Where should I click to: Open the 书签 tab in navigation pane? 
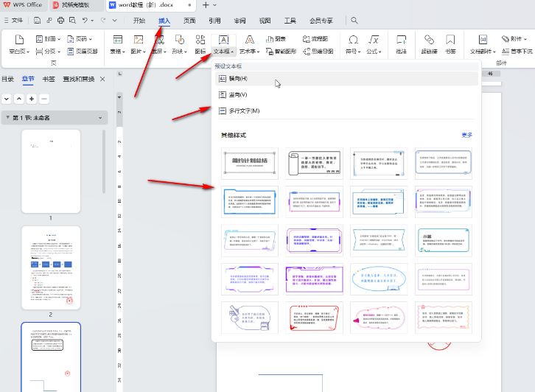[49, 79]
